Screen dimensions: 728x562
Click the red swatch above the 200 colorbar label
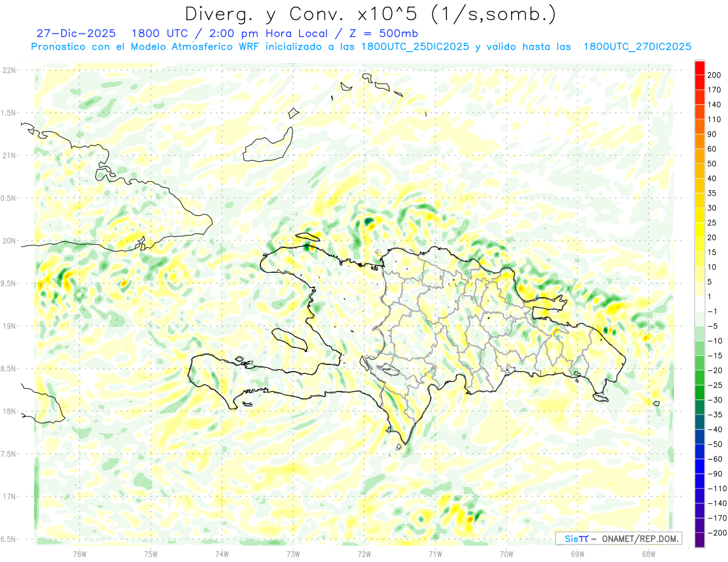click(699, 67)
